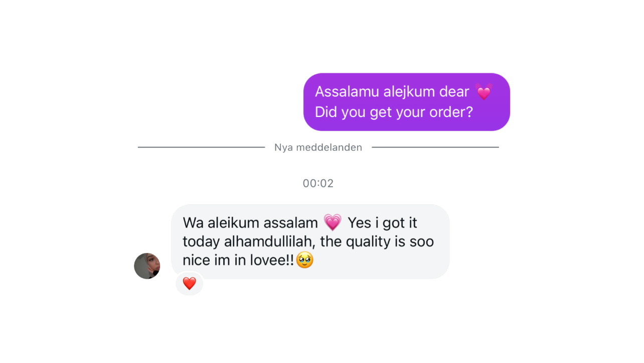
Task: Click the word "today" in the reply
Action: [202, 242]
